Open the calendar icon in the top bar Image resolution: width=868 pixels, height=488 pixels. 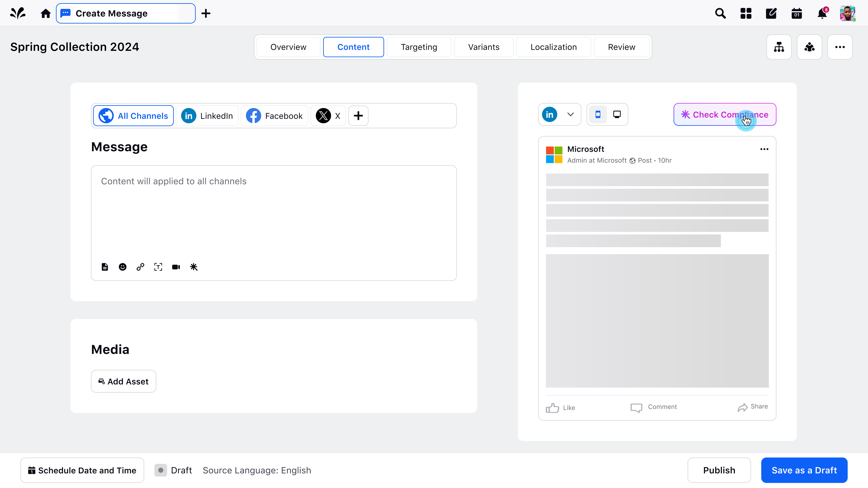(x=797, y=13)
